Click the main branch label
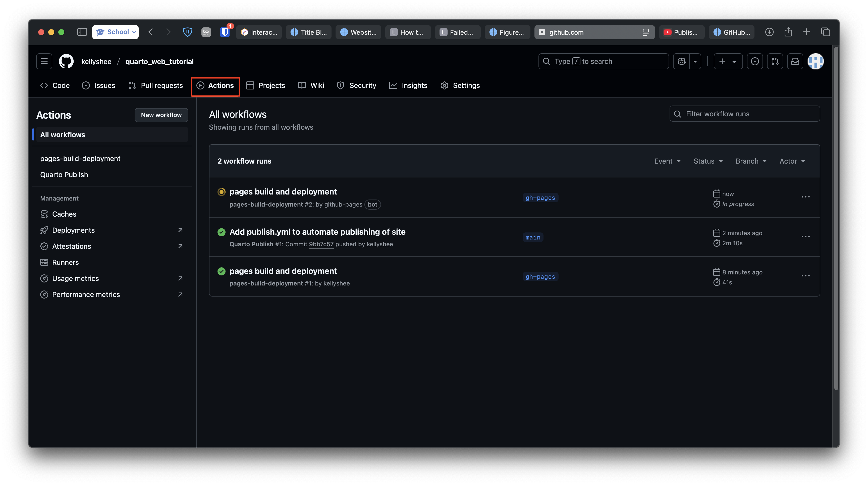 533,237
